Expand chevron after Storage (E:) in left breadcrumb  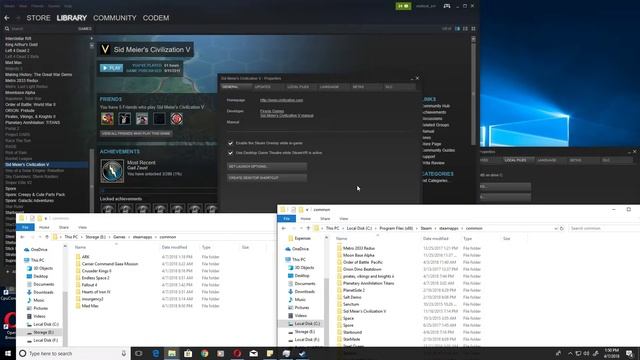click(109, 237)
